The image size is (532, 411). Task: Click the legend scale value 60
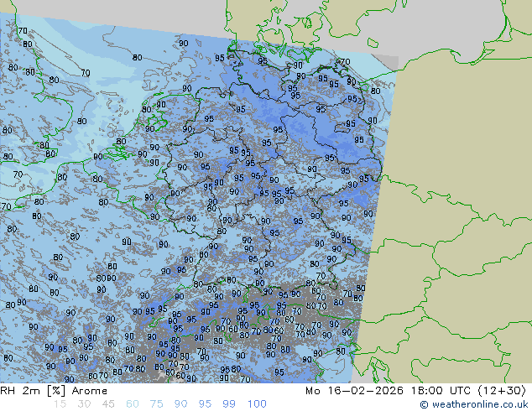point(133,404)
